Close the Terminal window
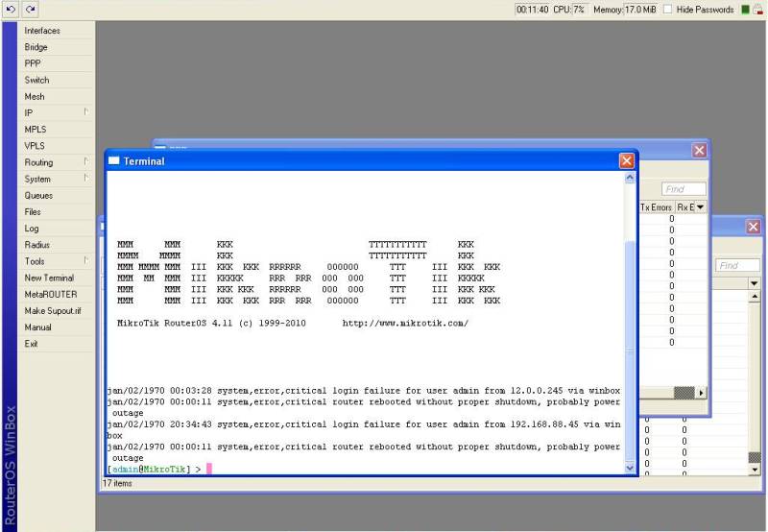Screen dimensions: 768x532 pos(627,160)
